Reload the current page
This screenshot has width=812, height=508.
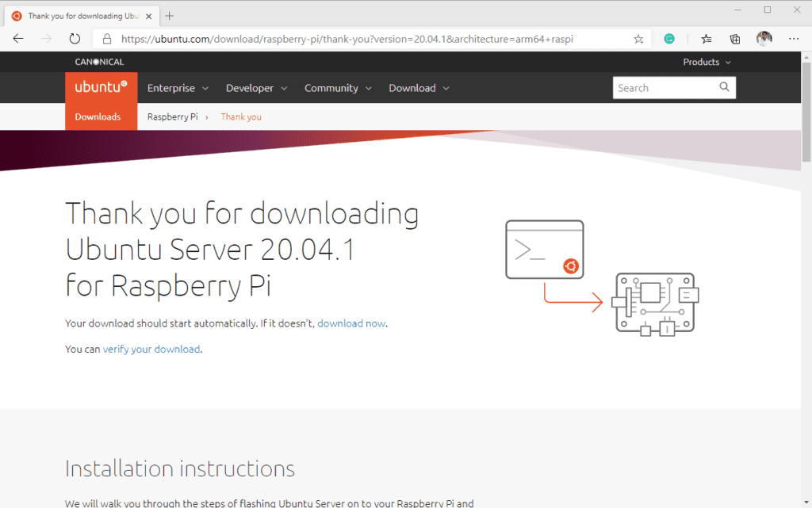click(75, 39)
